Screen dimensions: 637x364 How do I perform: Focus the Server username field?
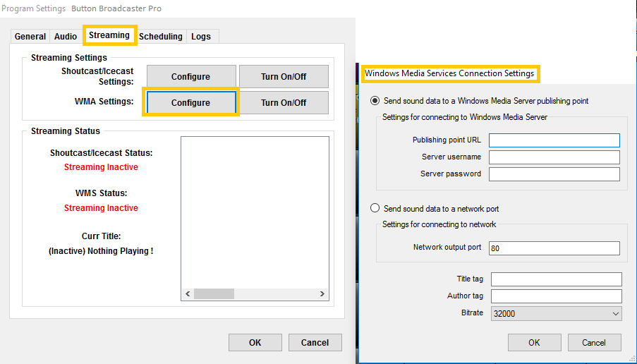(x=554, y=157)
